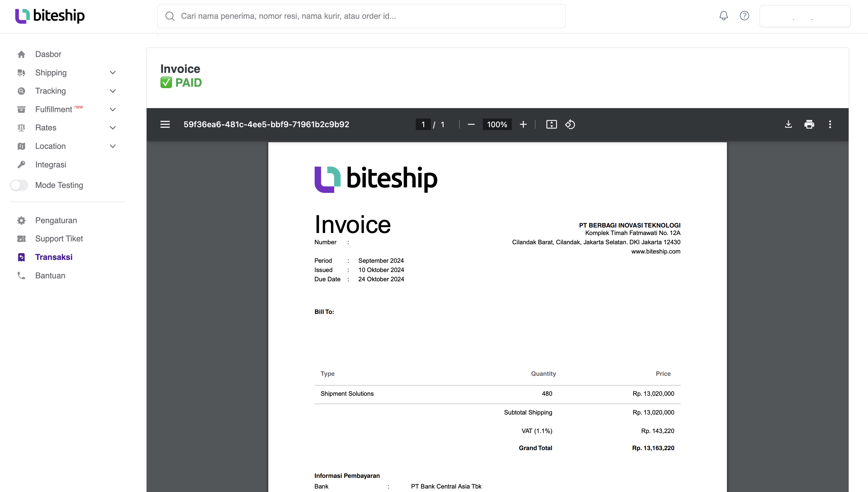Open the Fulfillment menu item
This screenshot has height=492, width=868.
tap(54, 110)
